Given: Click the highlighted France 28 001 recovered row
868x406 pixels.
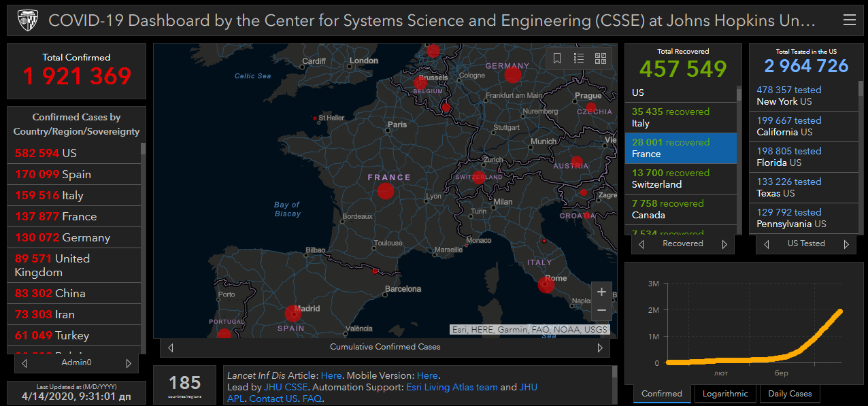Looking at the screenshot, I should coord(680,148).
